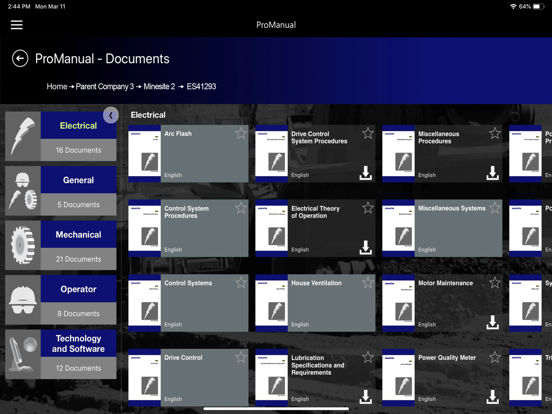The width and height of the screenshot is (552, 414).
Task: Click the 16 Documents count under Electrical
Action: coord(79,150)
